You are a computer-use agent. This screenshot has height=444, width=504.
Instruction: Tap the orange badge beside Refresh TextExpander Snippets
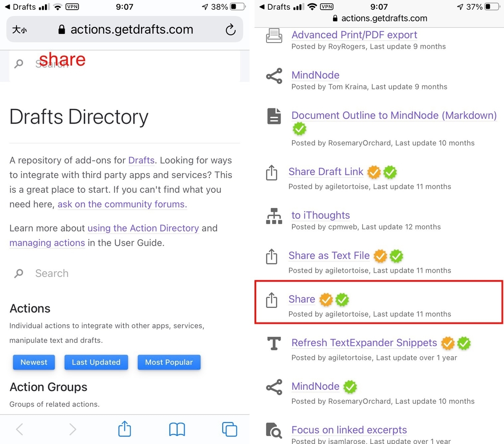click(x=448, y=343)
